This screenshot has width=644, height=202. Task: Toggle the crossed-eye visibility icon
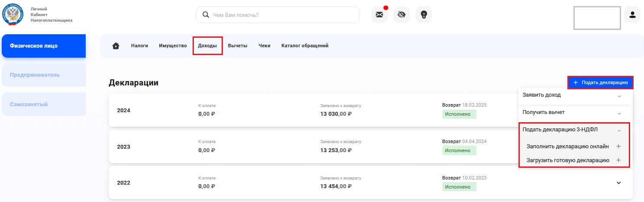402,15
